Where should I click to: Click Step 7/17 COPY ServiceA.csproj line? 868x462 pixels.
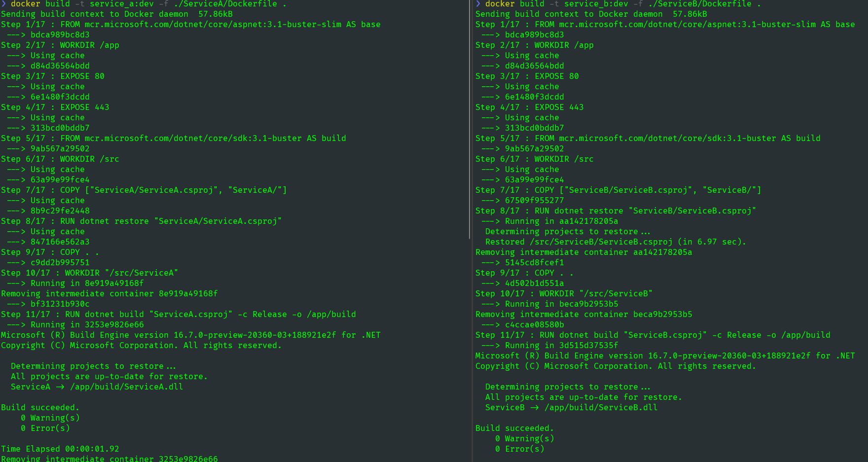point(144,190)
